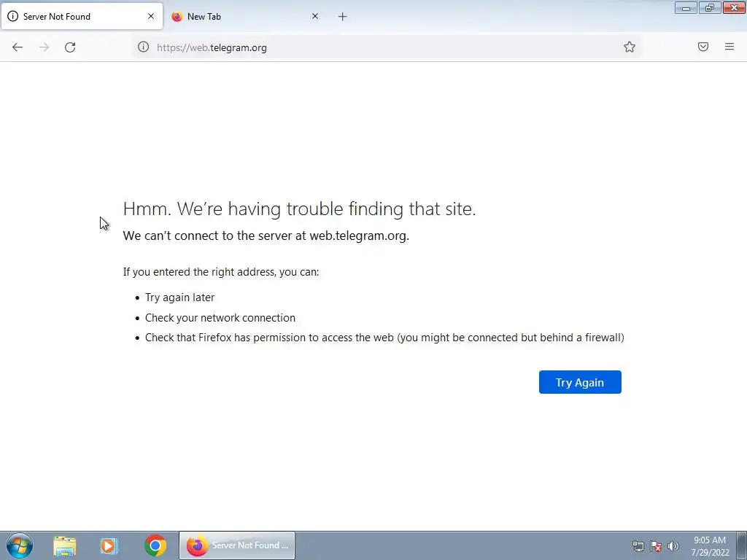747x560 pixels.
Task: Open Google Chrome from the taskbar
Action: point(155,545)
